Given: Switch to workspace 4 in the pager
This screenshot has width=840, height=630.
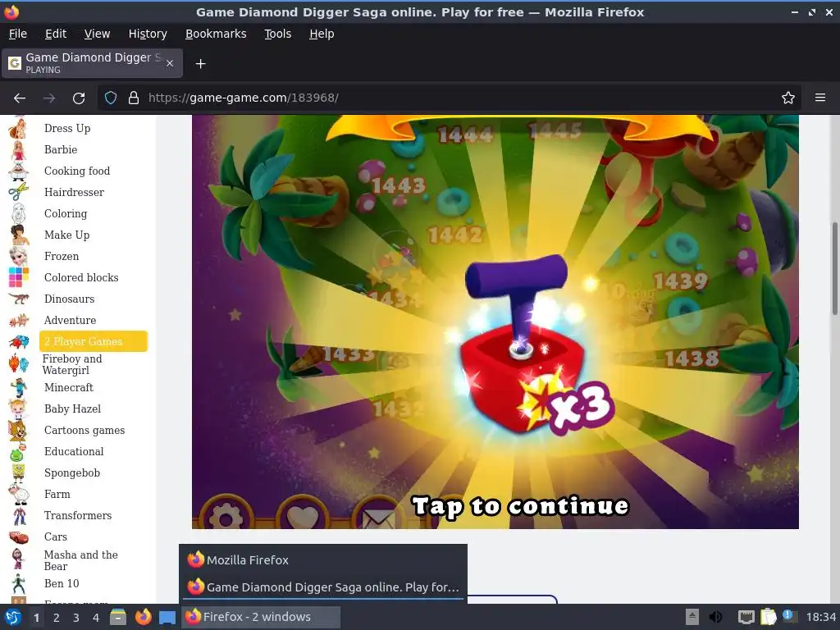Looking at the screenshot, I should (96, 618).
